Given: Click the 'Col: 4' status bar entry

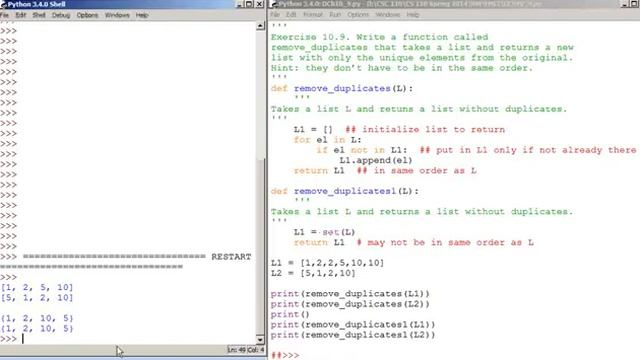Looking at the screenshot, I should click(256, 350).
